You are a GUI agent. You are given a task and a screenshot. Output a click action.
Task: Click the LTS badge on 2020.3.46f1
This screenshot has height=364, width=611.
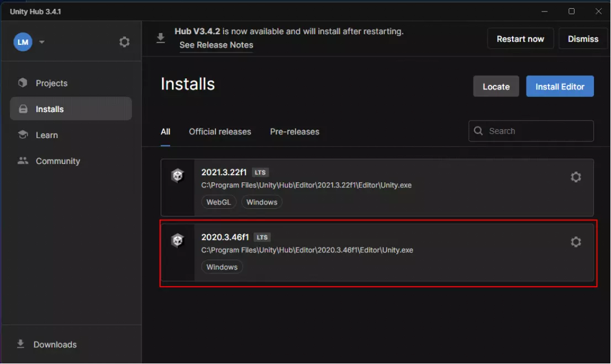(x=262, y=237)
